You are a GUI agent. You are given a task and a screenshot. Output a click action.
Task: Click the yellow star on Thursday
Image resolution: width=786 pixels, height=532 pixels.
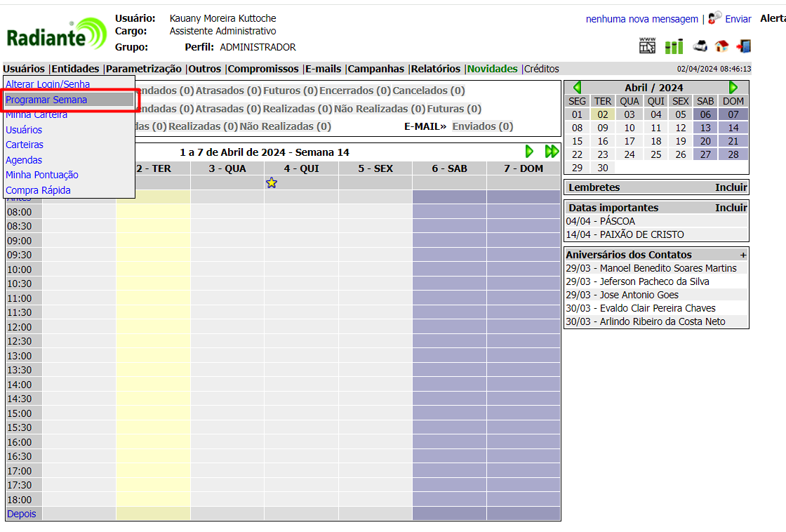click(x=272, y=182)
